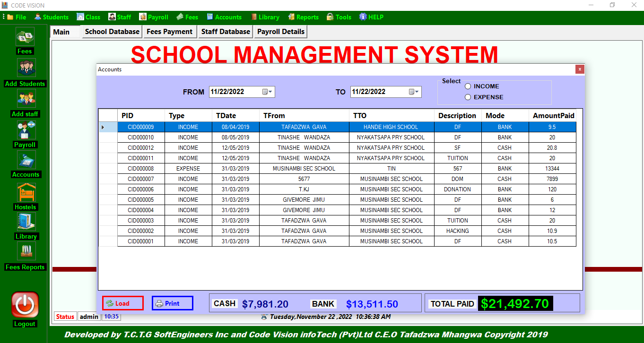
Task: Open the Library menu in menu bar
Action: 265,17
